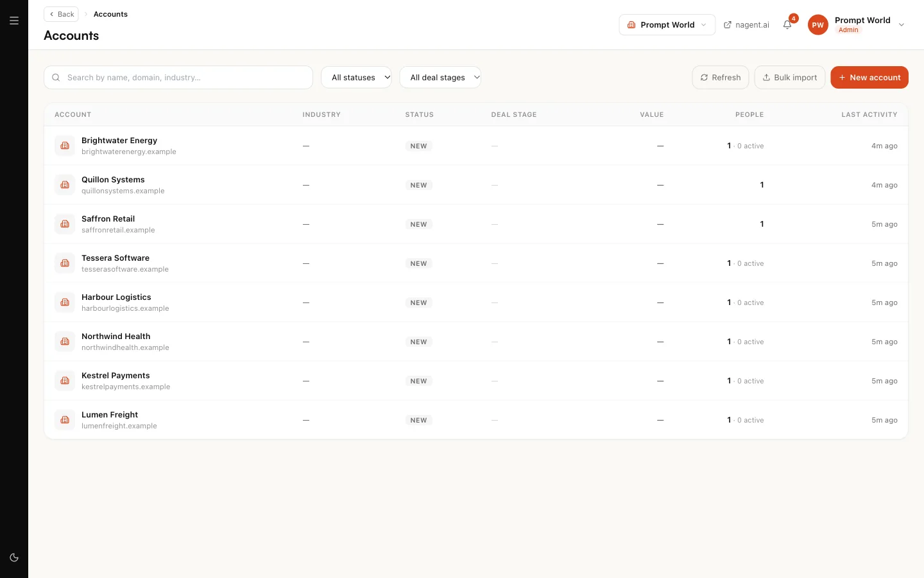This screenshot has width=924, height=578.
Task: Click the PW user avatar
Action: pos(817,25)
